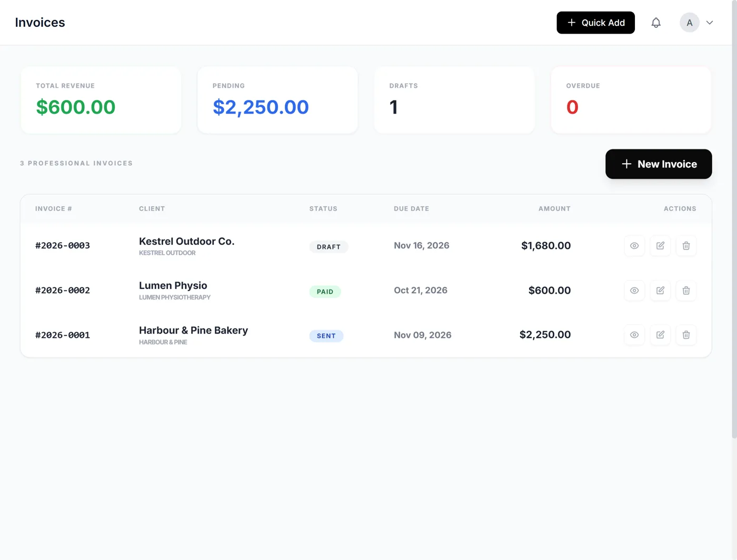This screenshot has width=737, height=560.
Task: Click the Quick Add button
Action: (x=595, y=23)
